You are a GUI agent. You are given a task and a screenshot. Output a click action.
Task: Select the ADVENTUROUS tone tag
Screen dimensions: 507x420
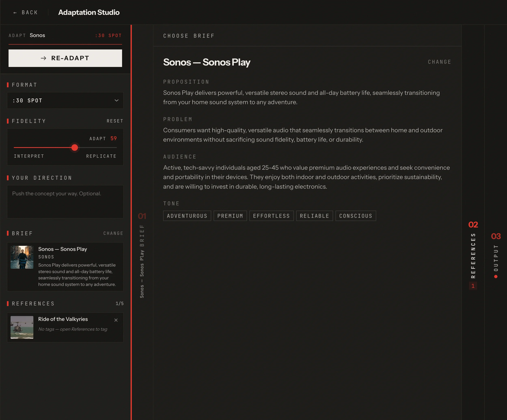coord(187,216)
